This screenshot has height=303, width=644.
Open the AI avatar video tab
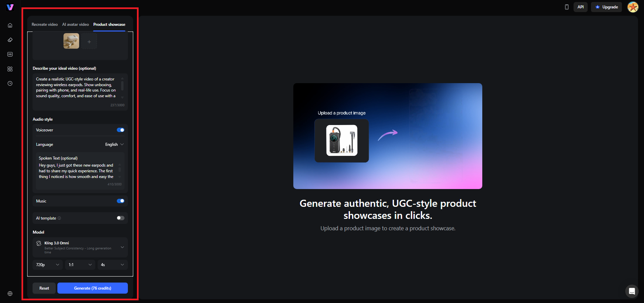(75, 24)
